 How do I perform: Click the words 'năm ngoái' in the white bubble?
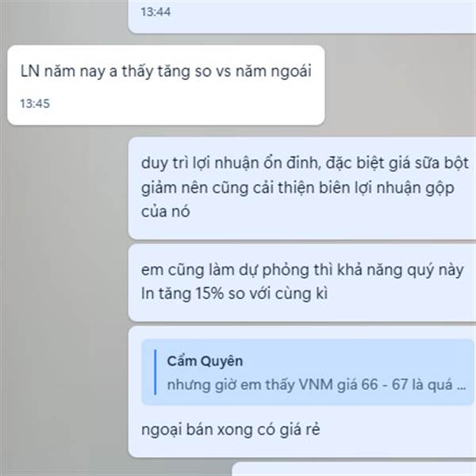[274, 71]
